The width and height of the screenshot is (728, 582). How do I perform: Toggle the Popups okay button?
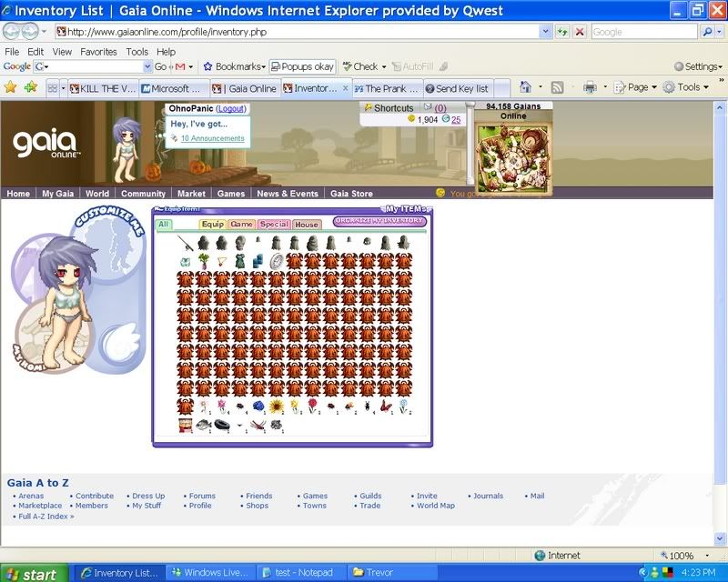[302, 66]
